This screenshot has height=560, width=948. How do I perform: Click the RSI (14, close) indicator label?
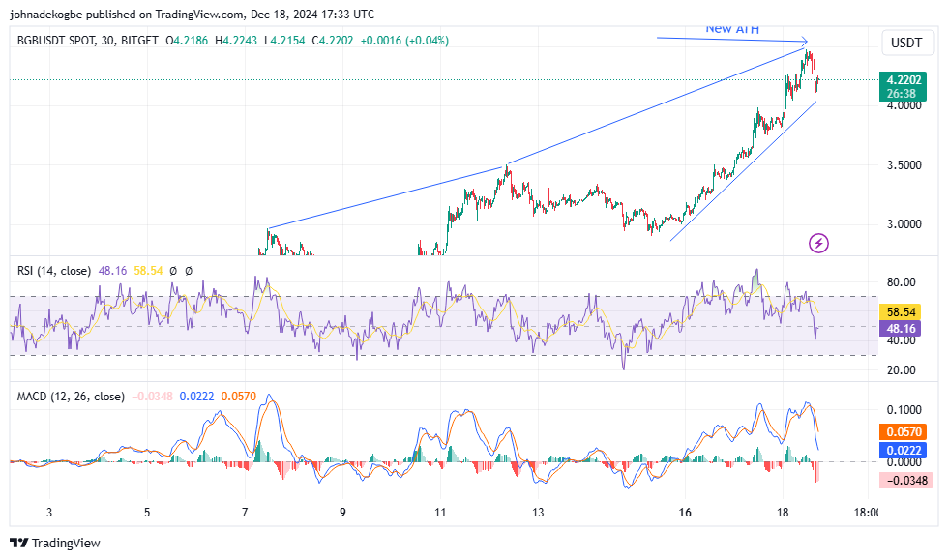tap(54, 271)
